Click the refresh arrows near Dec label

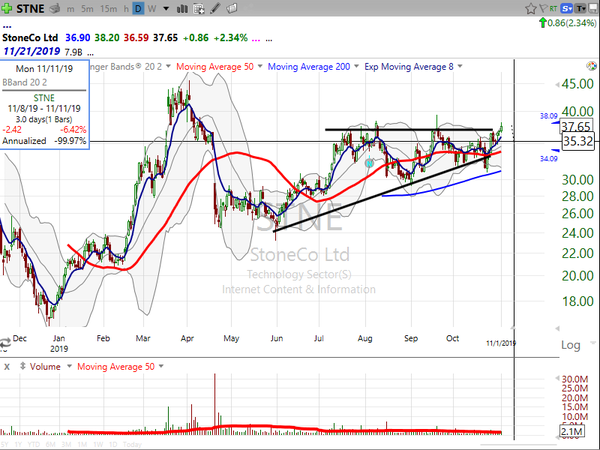[5, 343]
